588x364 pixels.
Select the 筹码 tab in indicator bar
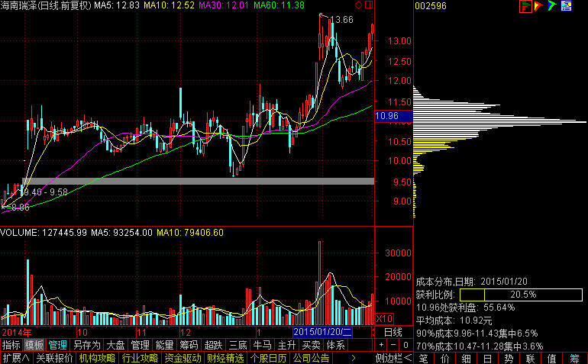(x=189, y=345)
